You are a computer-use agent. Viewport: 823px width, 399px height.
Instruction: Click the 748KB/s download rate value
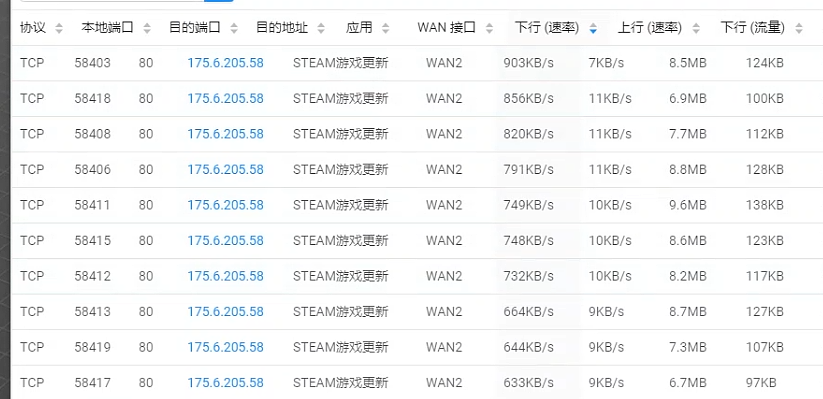[528, 240]
